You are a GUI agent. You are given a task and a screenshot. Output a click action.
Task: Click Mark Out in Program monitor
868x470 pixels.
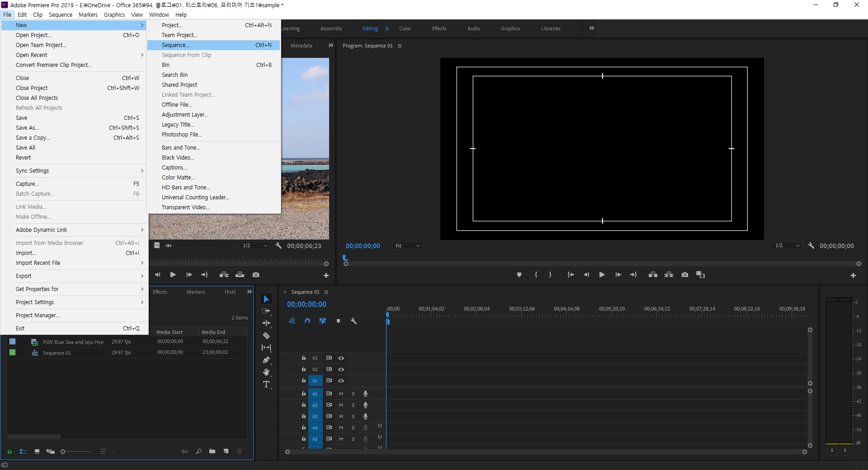click(550, 275)
